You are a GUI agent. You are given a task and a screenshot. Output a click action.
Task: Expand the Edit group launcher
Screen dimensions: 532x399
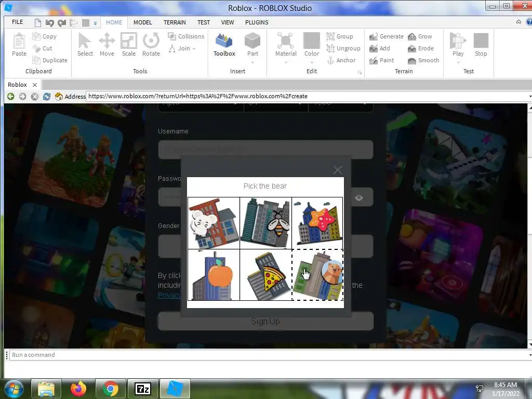[x=360, y=72]
